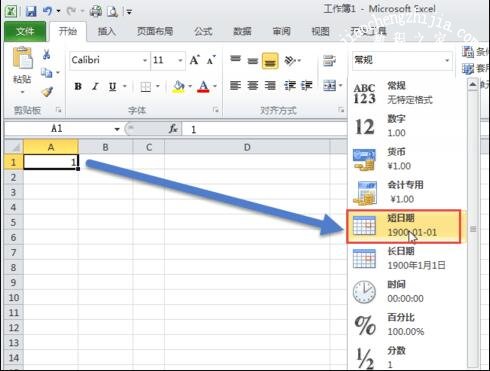The width and height of the screenshot is (490, 371).
Task: Switch to the 公式 tab
Action: [203, 32]
